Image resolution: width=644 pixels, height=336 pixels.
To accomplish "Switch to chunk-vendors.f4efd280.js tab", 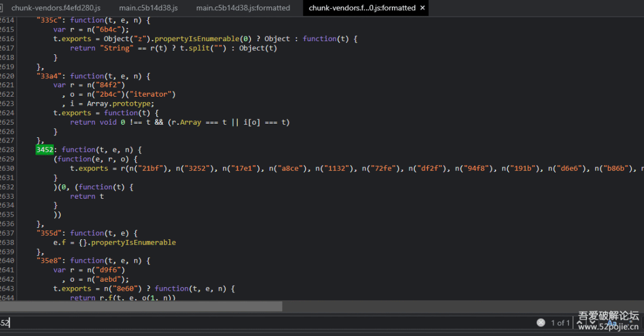I will point(55,8).
